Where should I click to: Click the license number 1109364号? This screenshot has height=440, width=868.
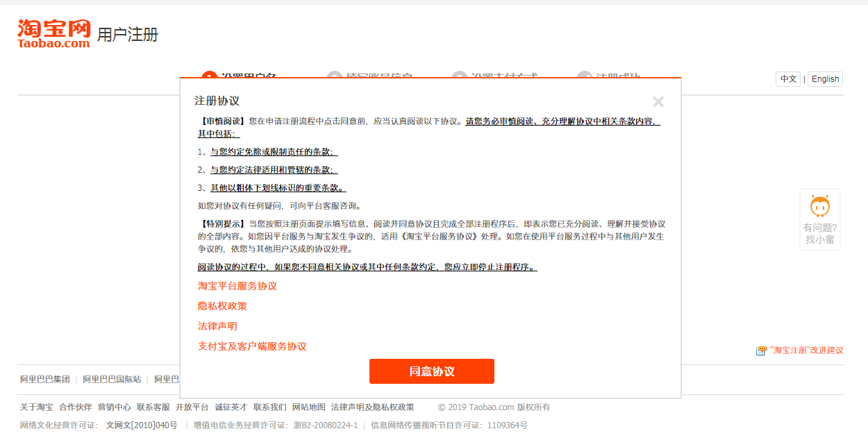[x=507, y=425]
